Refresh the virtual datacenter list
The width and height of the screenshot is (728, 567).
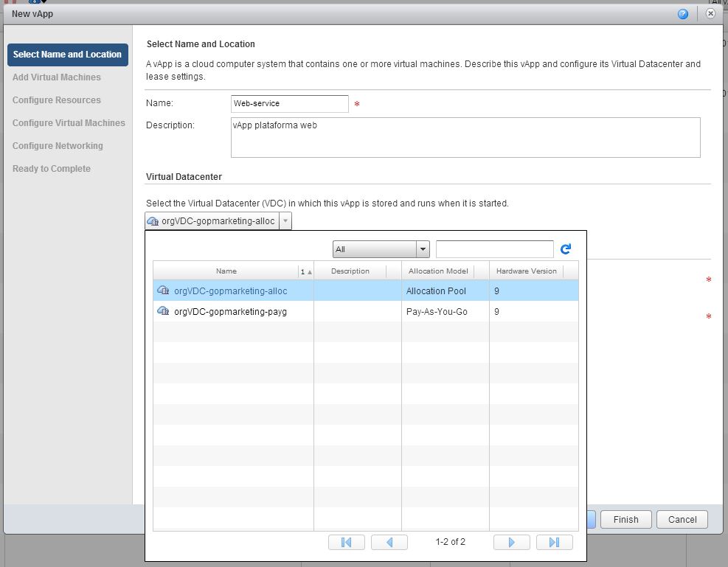(566, 249)
